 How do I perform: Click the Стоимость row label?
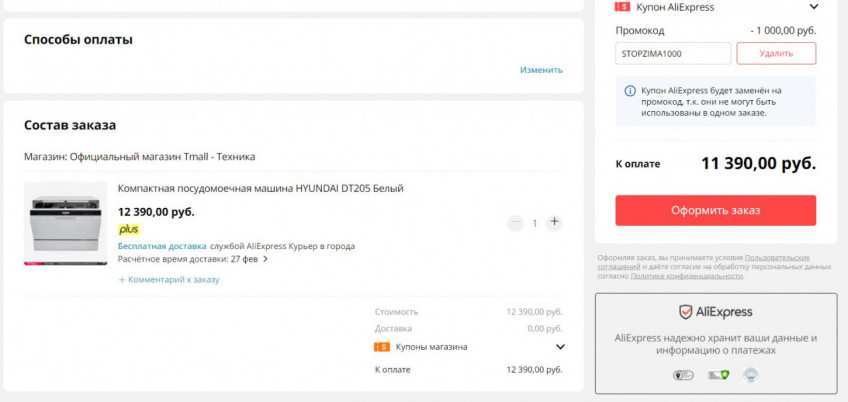point(396,312)
